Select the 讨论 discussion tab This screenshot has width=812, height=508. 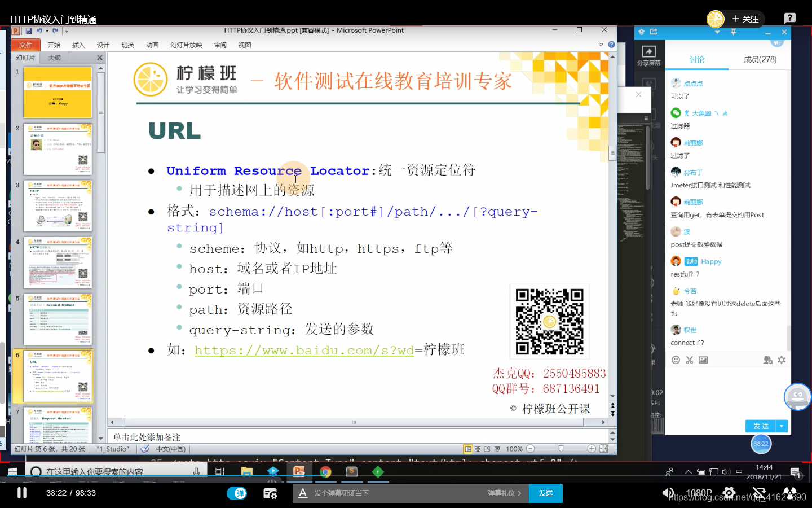click(x=697, y=59)
